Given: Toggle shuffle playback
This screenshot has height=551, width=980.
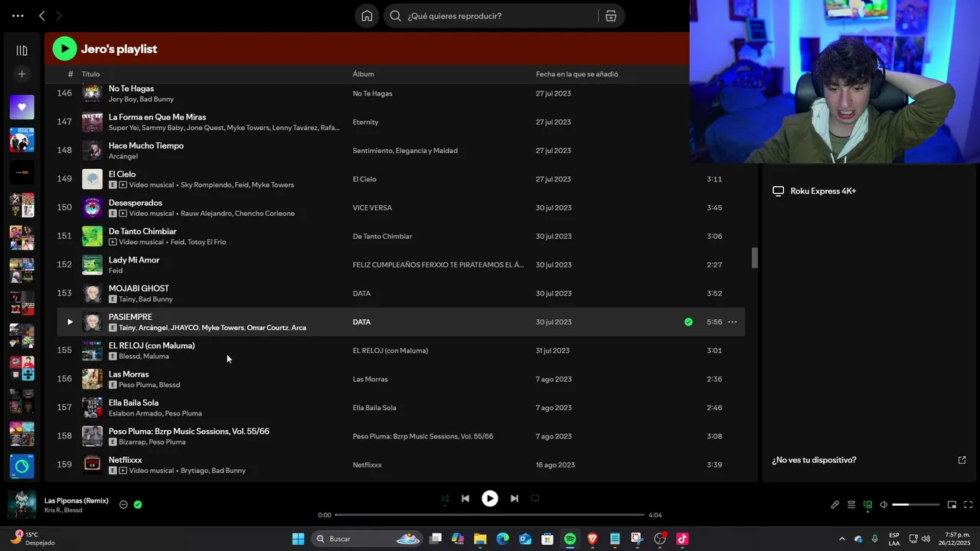Looking at the screenshot, I should click(x=445, y=498).
